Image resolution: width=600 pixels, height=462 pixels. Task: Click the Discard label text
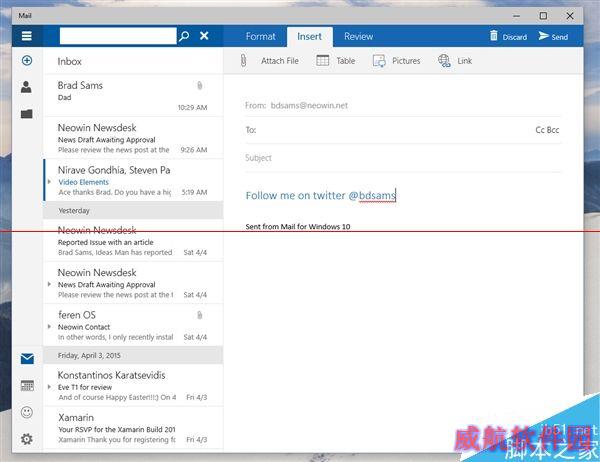tap(515, 37)
